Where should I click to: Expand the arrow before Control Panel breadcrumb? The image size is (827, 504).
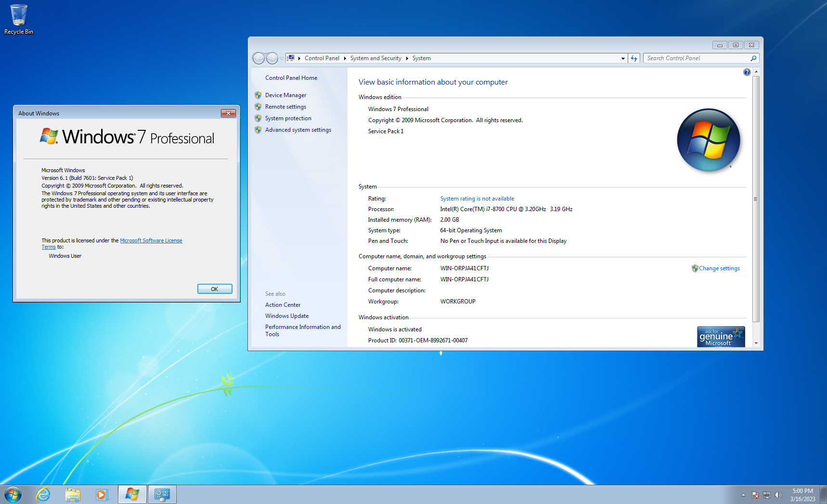[299, 58]
